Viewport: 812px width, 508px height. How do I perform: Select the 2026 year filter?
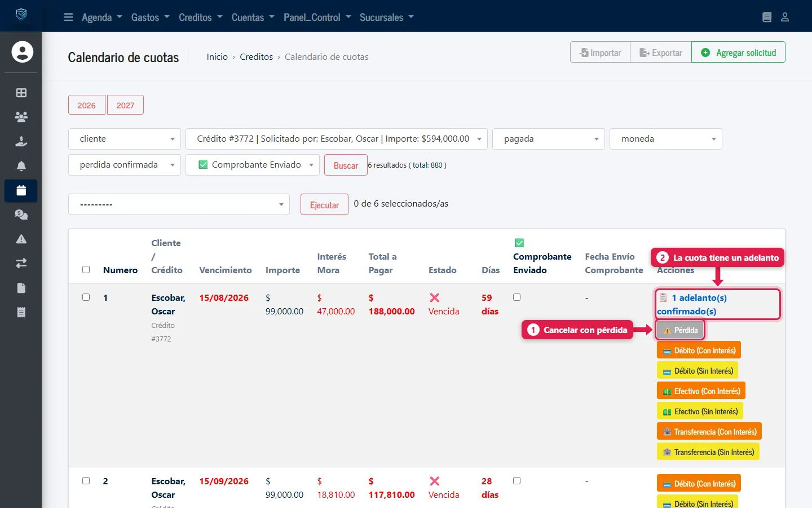pyautogui.click(x=87, y=105)
